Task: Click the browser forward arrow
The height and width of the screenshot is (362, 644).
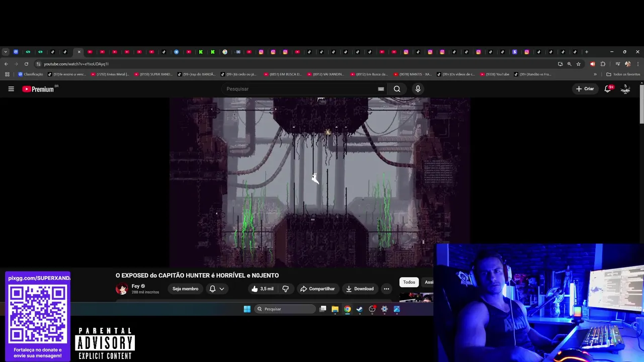Action: click(x=16, y=64)
